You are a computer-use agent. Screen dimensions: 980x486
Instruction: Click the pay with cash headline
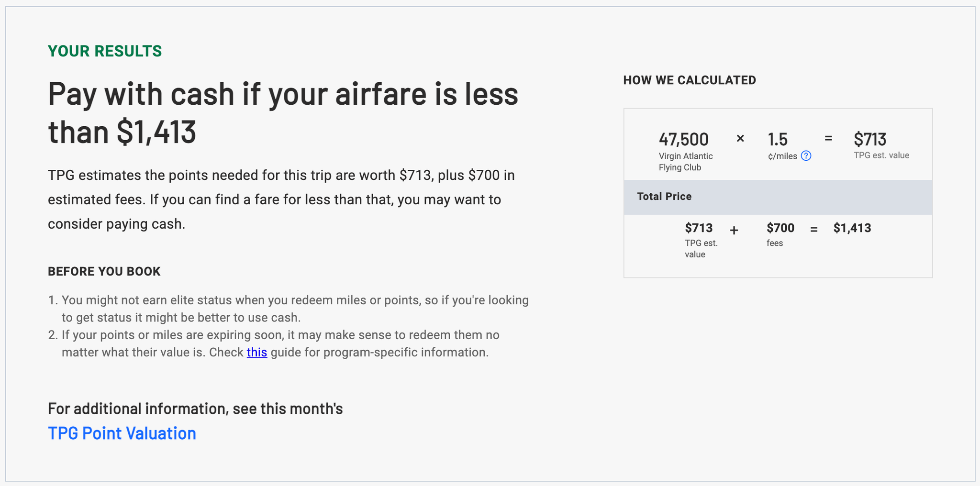tap(282, 112)
